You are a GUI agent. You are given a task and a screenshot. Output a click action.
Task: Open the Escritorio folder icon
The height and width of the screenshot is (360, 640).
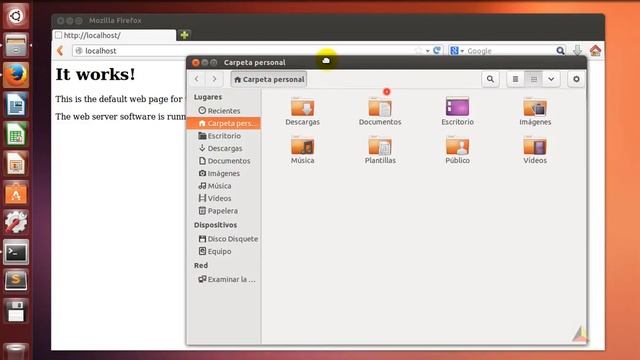457,107
